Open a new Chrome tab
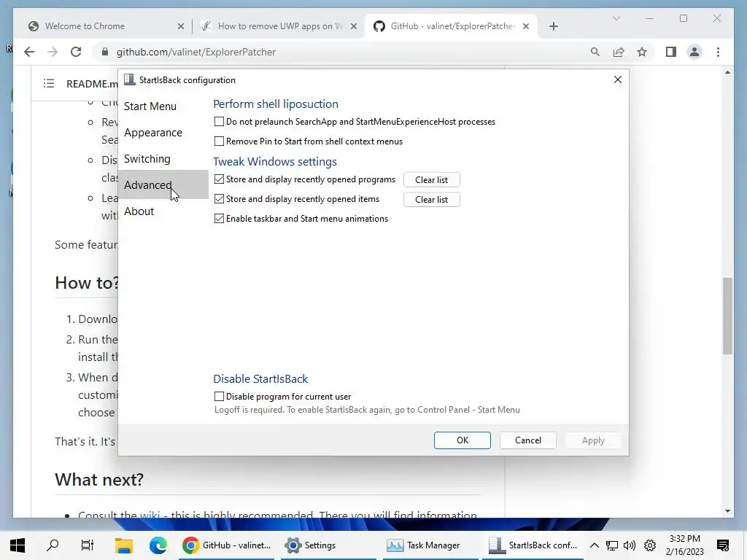Screen dimensions: 747x560 (553, 26)
